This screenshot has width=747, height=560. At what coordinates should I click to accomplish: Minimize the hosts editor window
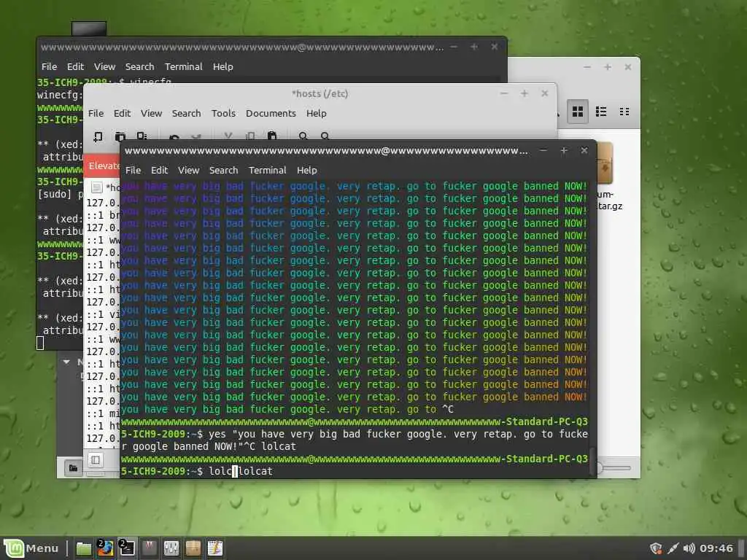(504, 93)
